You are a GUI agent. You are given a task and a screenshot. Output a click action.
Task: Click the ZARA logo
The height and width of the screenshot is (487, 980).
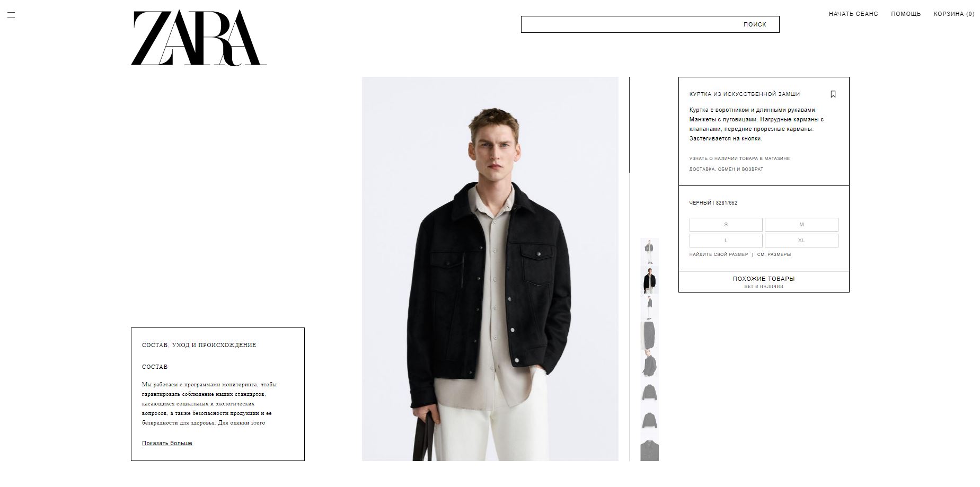click(x=199, y=38)
